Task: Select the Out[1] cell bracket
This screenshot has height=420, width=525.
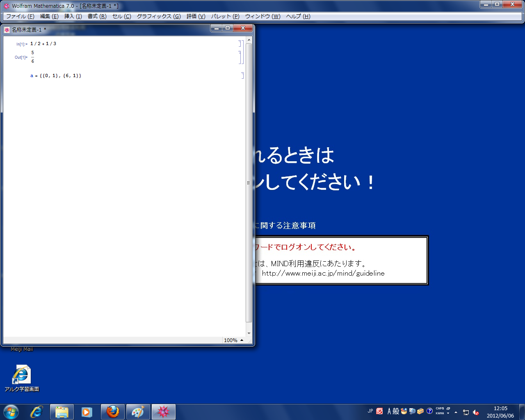Action: click(240, 57)
